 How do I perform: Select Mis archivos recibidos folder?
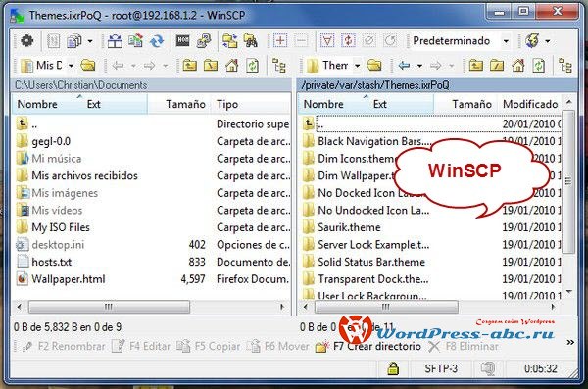point(84,175)
